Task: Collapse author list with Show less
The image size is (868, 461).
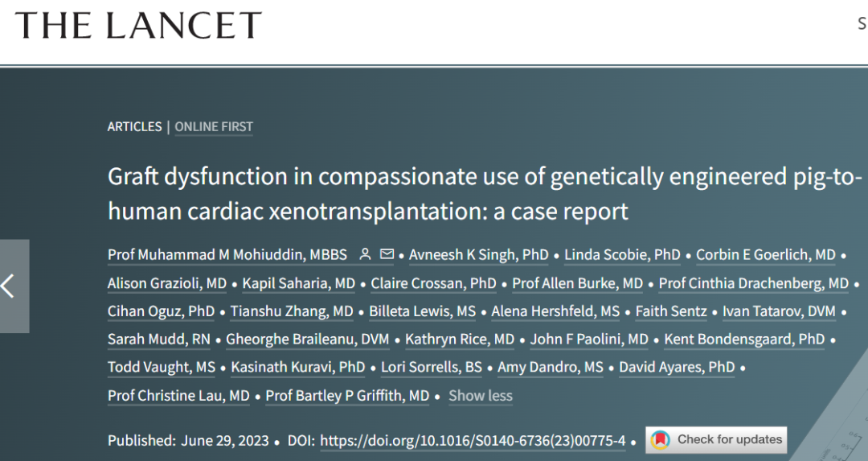Action: [x=480, y=396]
